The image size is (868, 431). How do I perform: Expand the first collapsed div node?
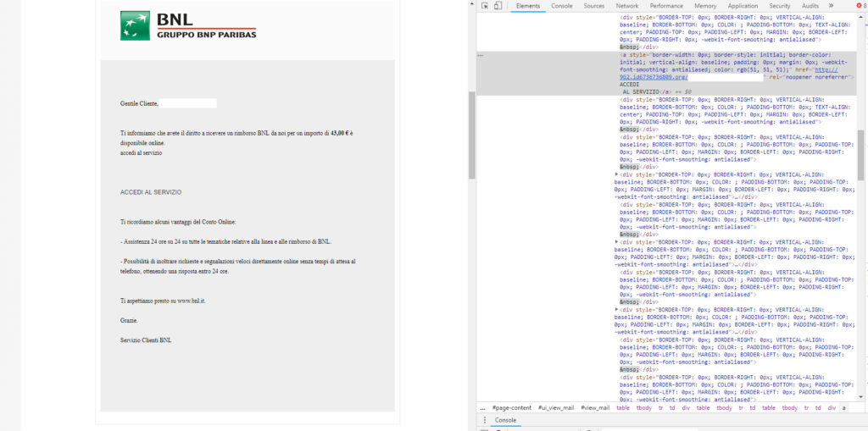[x=616, y=174]
